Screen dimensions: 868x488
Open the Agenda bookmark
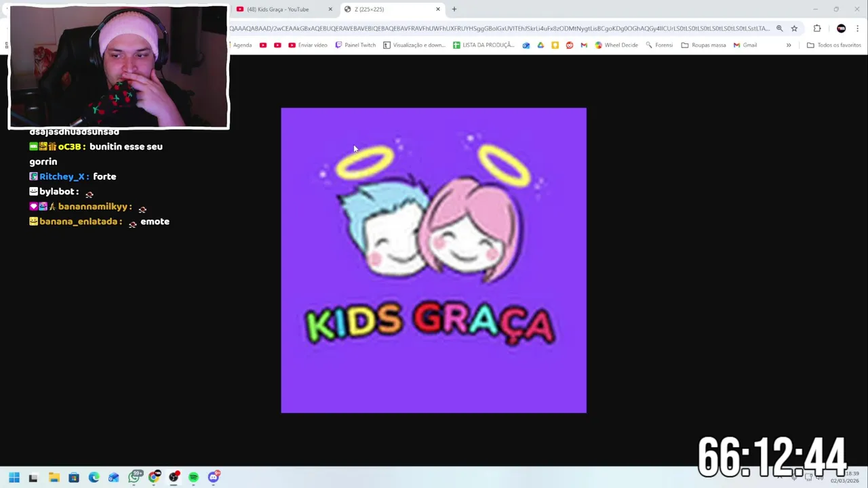(242, 45)
